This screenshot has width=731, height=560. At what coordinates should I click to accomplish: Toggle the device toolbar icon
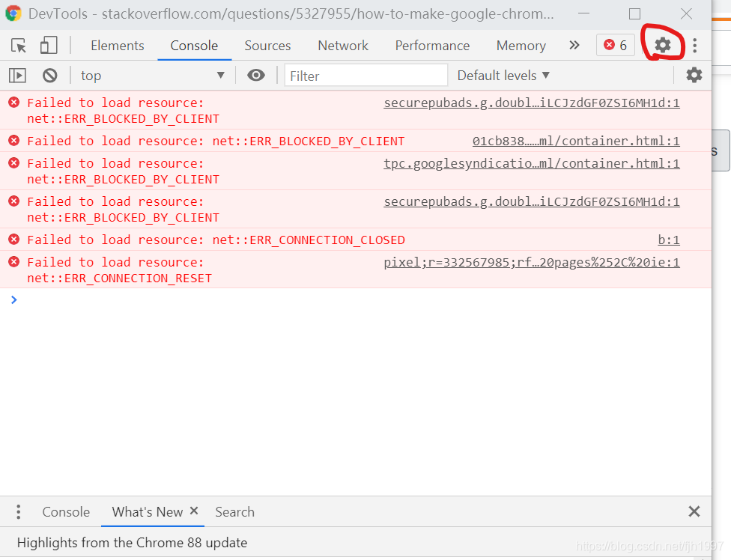point(49,46)
